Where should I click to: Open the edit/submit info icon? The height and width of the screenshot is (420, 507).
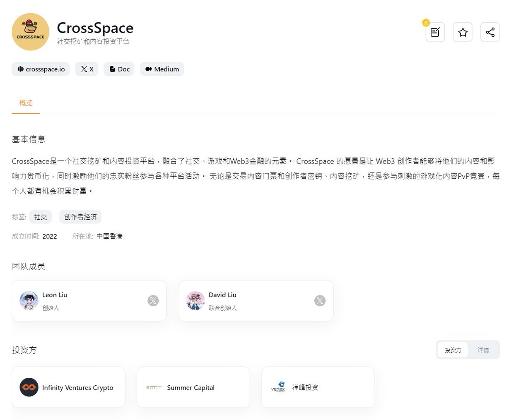click(435, 32)
